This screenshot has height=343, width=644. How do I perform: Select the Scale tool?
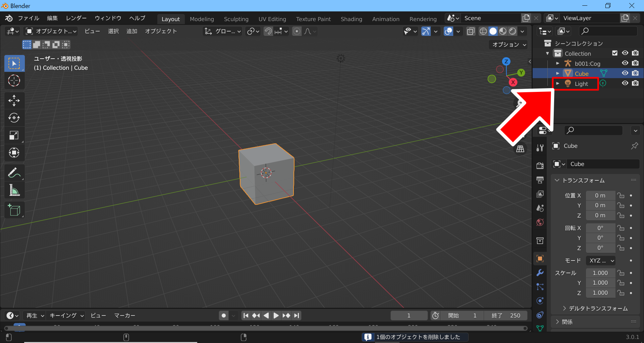point(14,135)
